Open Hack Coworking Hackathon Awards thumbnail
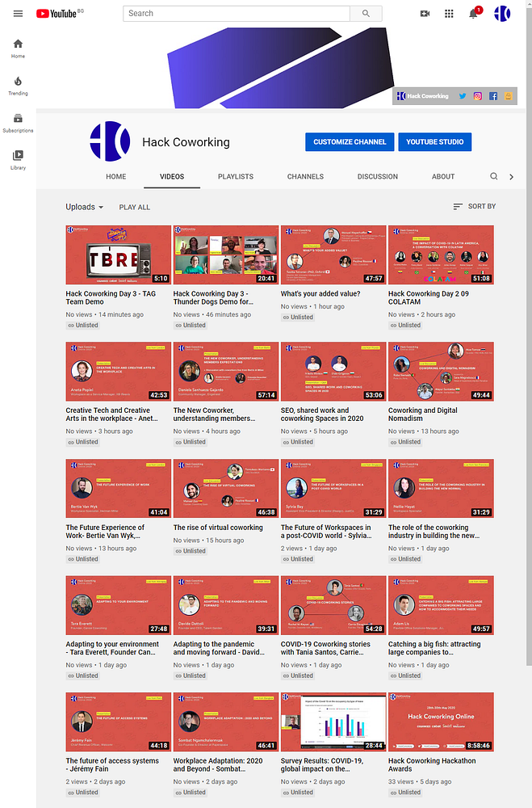This screenshot has height=808, width=532. [441, 722]
